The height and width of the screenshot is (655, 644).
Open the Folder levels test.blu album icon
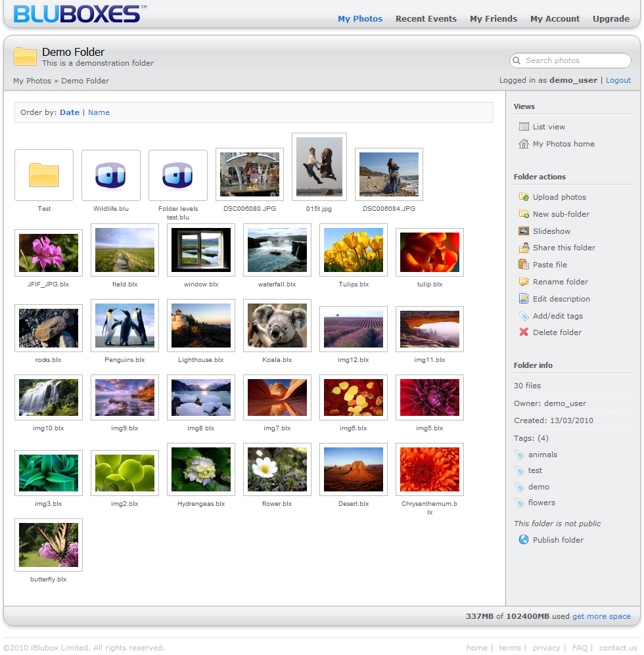click(x=178, y=175)
